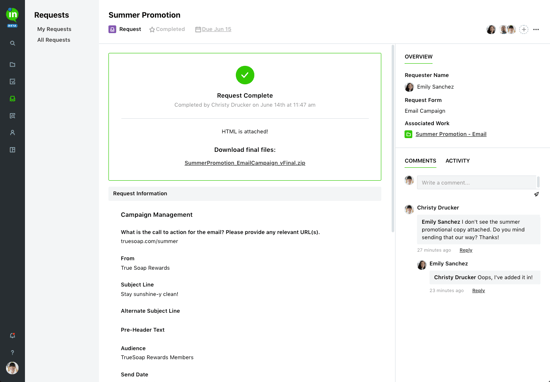The height and width of the screenshot is (382, 550).
Task: Click the 'Stay sunshine-y clean!' subject text
Action: 149,294
